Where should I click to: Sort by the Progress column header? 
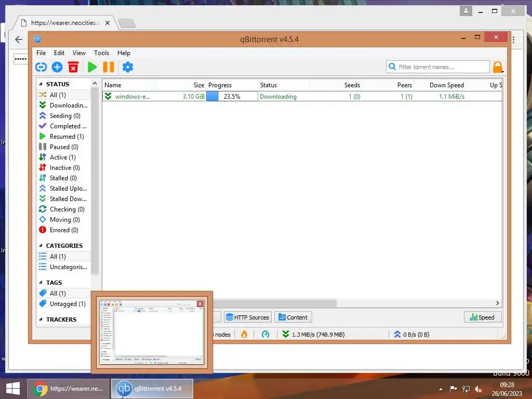point(232,85)
